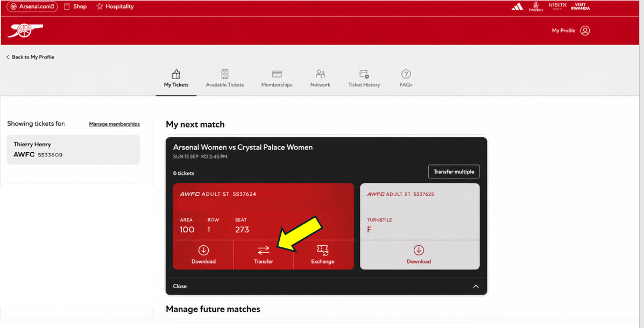Click the 'Showing tickets for:' label
The image size is (644, 328).
pyautogui.click(x=36, y=124)
